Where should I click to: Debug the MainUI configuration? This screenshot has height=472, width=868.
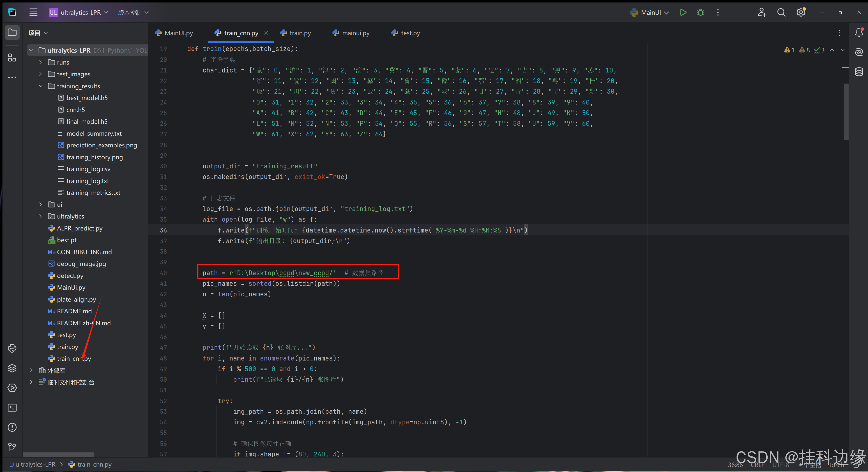pyautogui.click(x=700, y=12)
